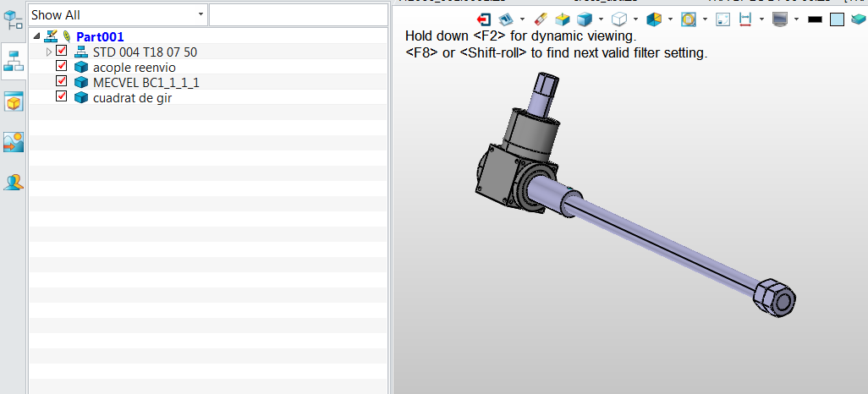Click the sub-assembly icon of STD 004 T18 07 50

coord(81,52)
